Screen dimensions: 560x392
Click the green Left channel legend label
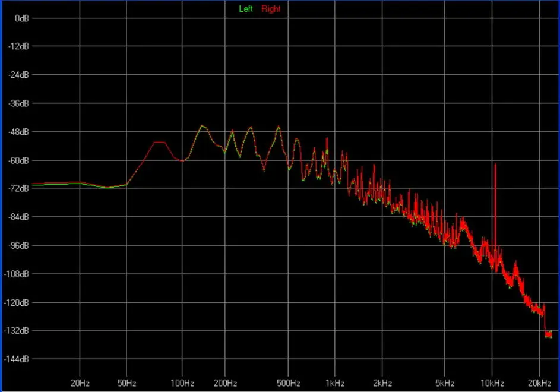(246, 9)
